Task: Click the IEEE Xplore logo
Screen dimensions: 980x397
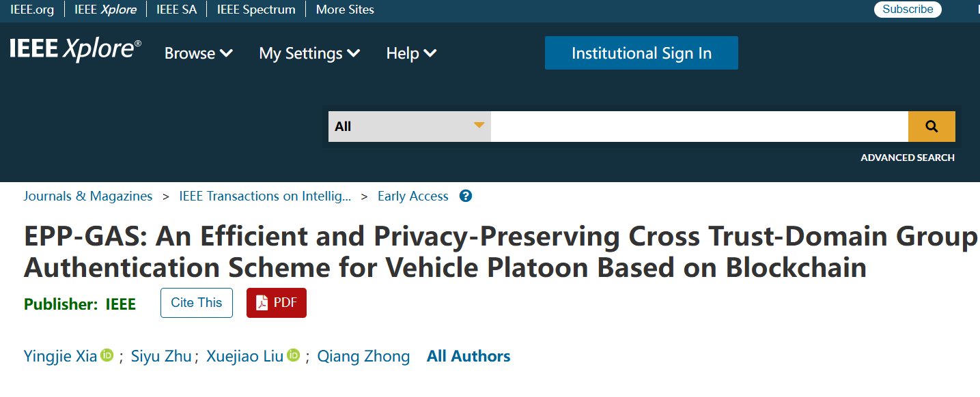Action: pos(76,50)
